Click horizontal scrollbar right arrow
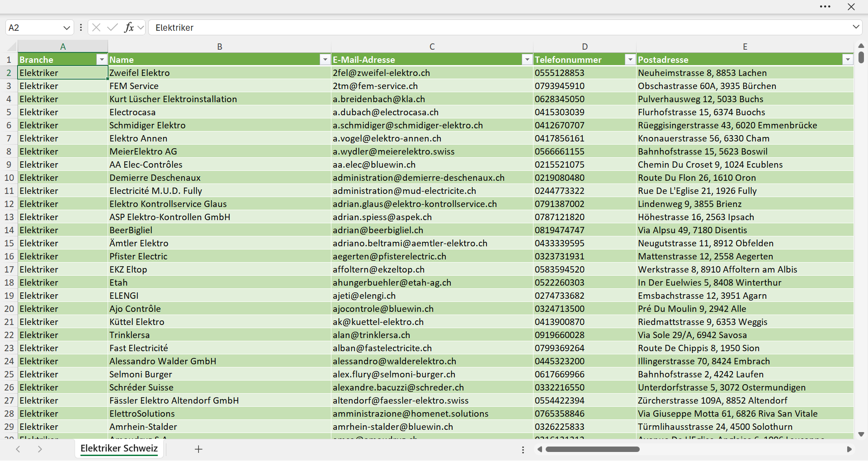868x461 pixels. [x=849, y=449]
